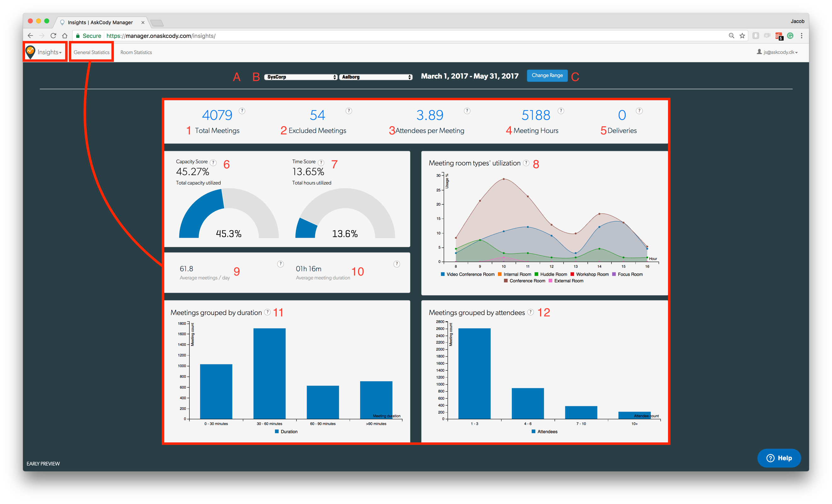Toggle Huddle Room legend entry

click(553, 274)
